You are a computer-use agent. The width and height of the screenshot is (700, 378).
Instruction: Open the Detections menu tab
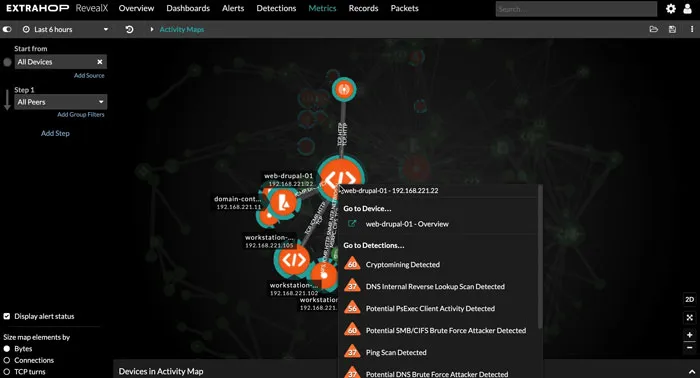point(276,8)
